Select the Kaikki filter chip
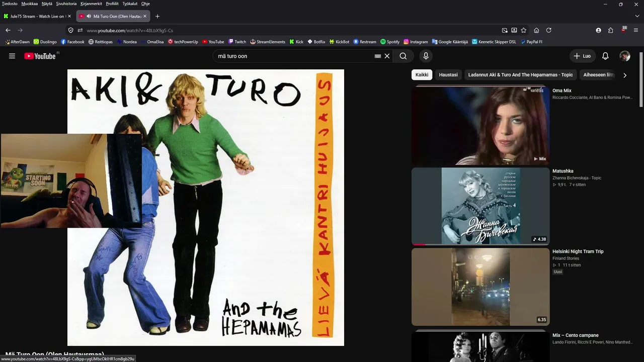 pyautogui.click(x=422, y=75)
